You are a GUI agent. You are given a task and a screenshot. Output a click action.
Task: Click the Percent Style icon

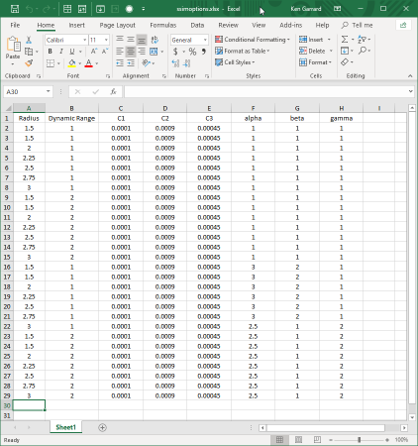pyautogui.click(x=192, y=51)
